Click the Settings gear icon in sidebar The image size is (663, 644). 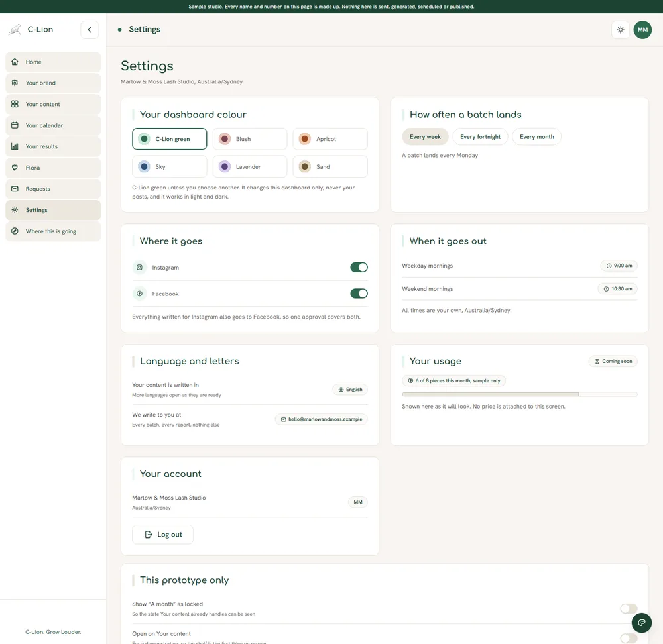[15, 209]
